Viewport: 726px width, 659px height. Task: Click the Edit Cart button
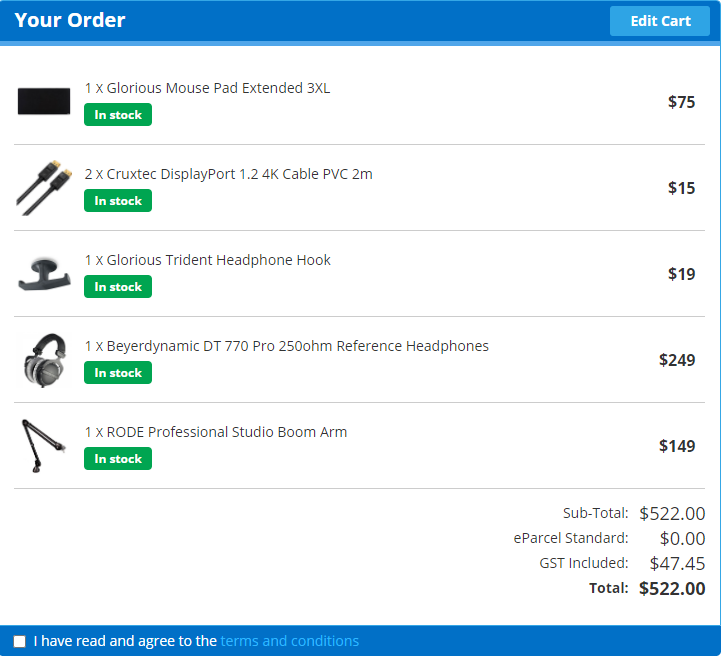coord(659,21)
